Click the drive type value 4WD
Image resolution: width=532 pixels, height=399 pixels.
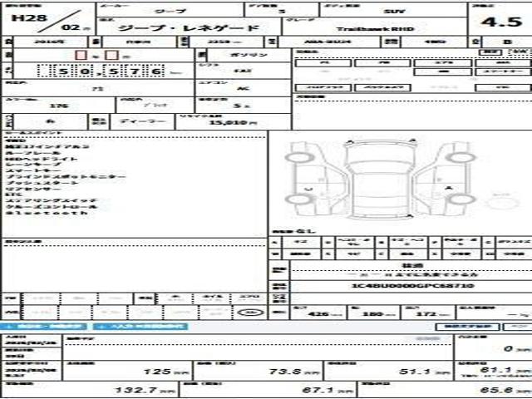[435, 42]
